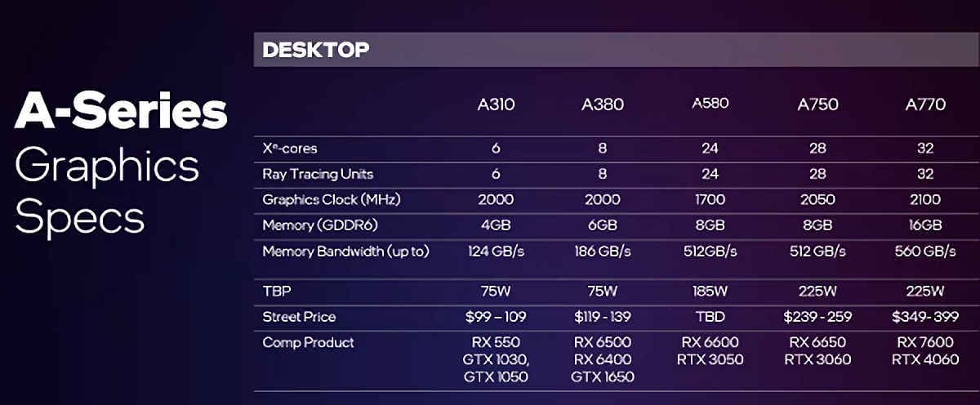Click the RX 7600 comp product entry
This screenshot has height=405, width=980.
pyautogui.click(x=925, y=342)
